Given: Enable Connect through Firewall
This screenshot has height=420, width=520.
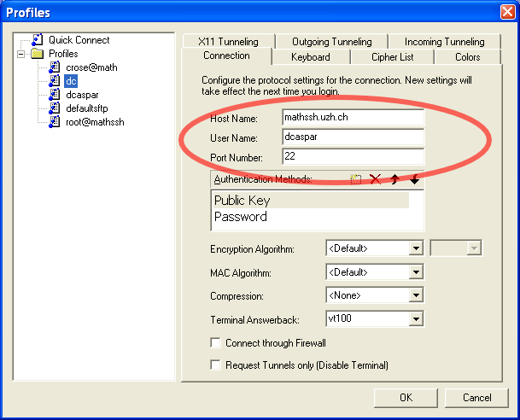Looking at the screenshot, I should [216, 343].
